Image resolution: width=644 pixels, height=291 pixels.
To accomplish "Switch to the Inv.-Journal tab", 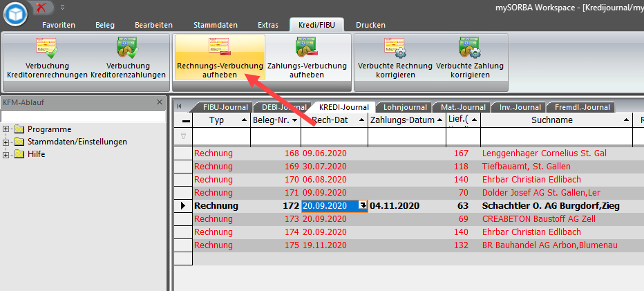I will click(x=520, y=107).
